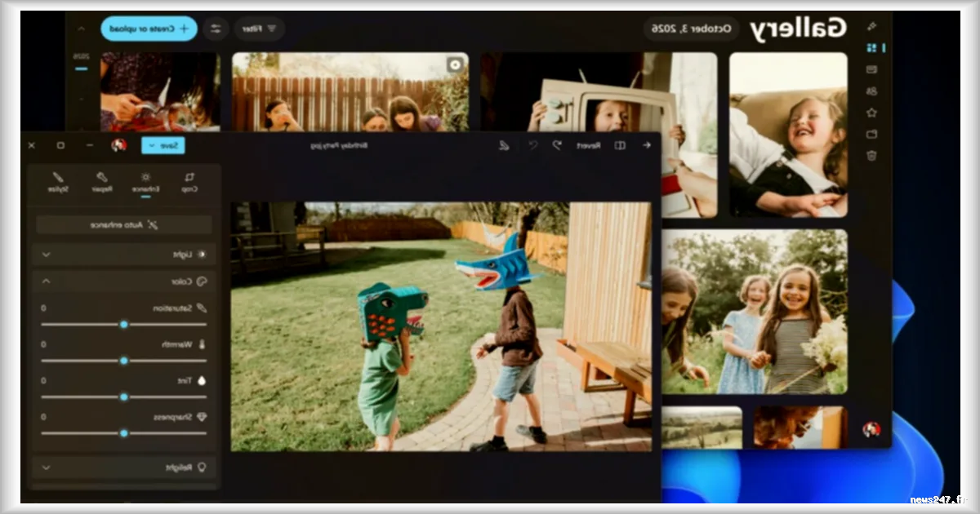Screen dimensions: 980x514
Task: Expand the Light section
Action: (x=124, y=255)
